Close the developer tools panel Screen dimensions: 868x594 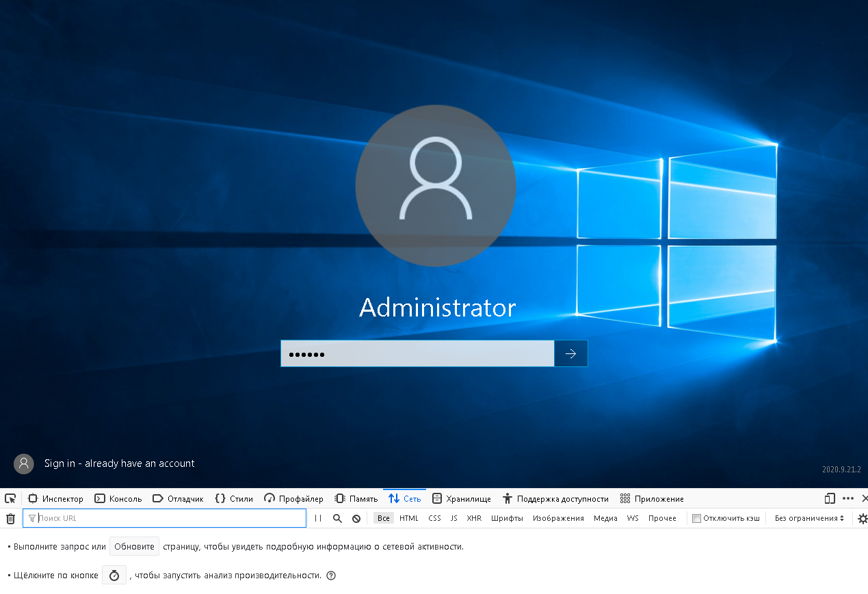point(864,499)
